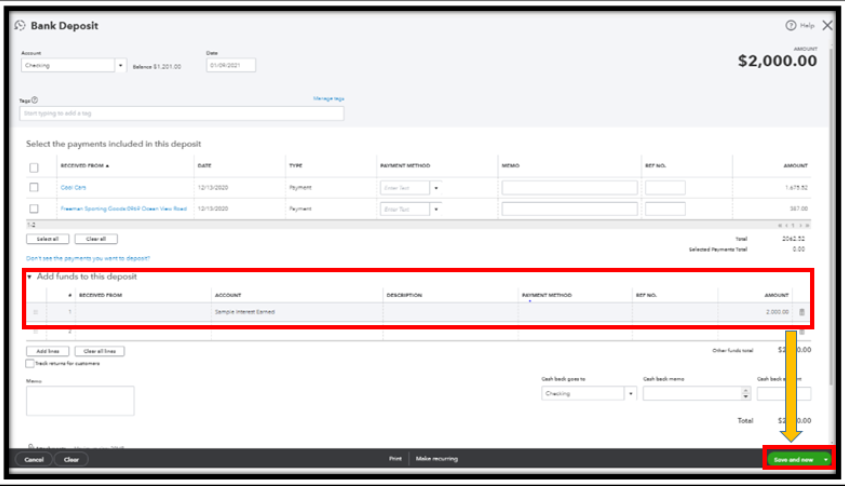Open the recent transactions history icon
The image size is (845, 486).
point(20,25)
